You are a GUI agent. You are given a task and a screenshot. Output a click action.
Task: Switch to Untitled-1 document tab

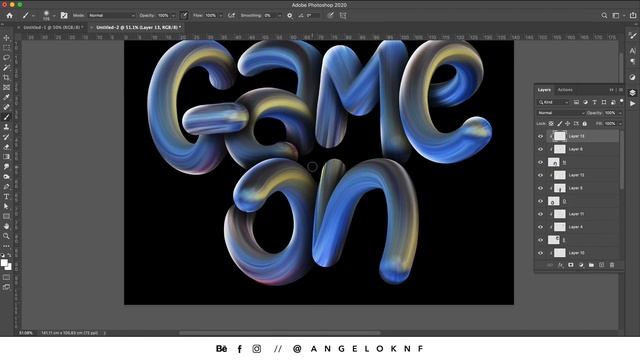coord(53,27)
